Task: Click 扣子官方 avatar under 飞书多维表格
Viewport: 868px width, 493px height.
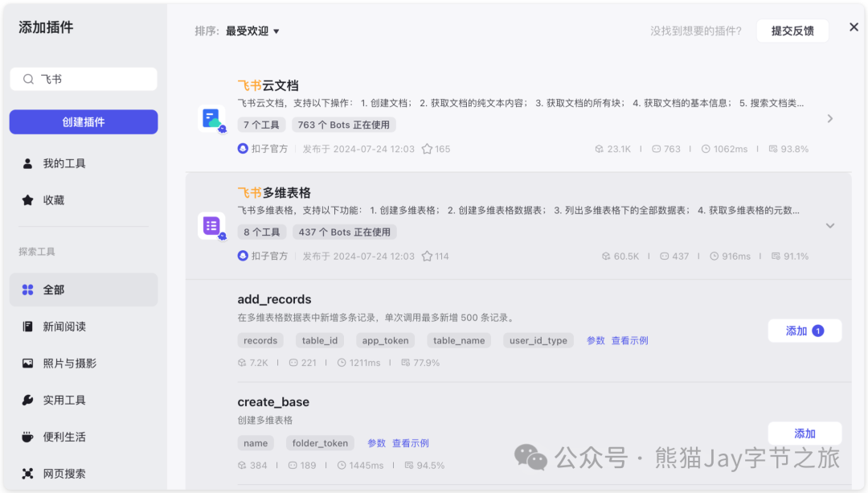Action: [243, 256]
